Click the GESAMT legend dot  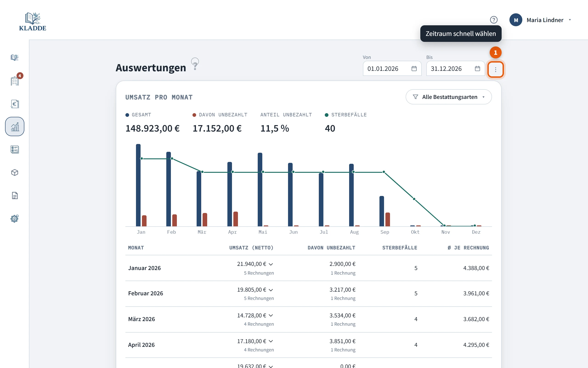click(127, 115)
